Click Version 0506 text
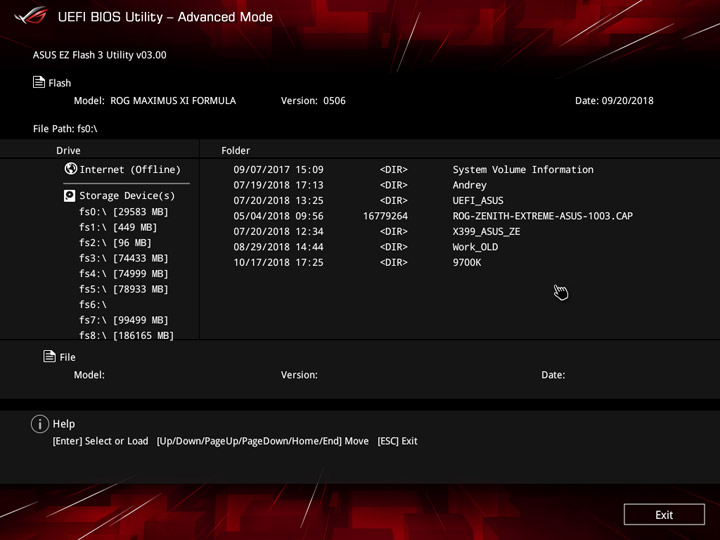Image resolution: width=720 pixels, height=540 pixels. pyautogui.click(x=313, y=101)
